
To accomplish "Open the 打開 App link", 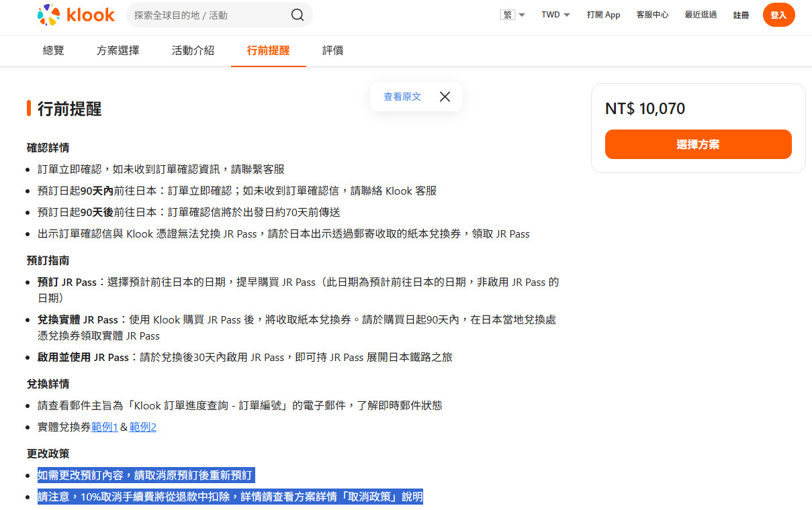I will 603,14.
